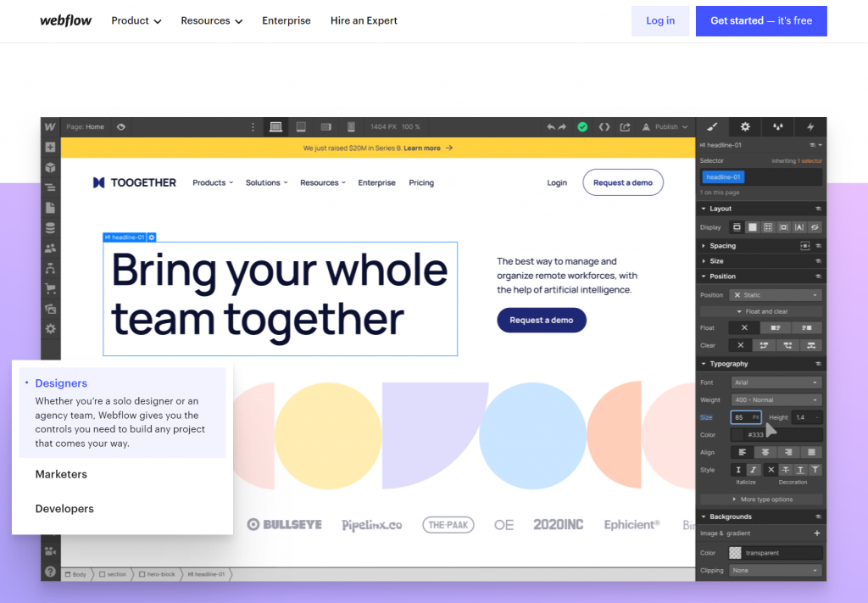Align text to the right
This screenshot has height=603, width=868.
788,452
